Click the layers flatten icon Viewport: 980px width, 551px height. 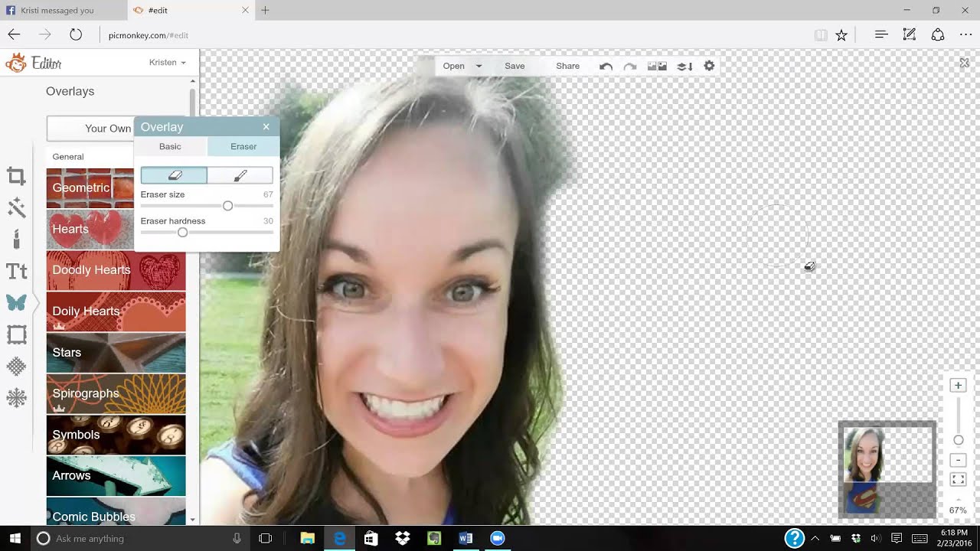click(x=684, y=66)
